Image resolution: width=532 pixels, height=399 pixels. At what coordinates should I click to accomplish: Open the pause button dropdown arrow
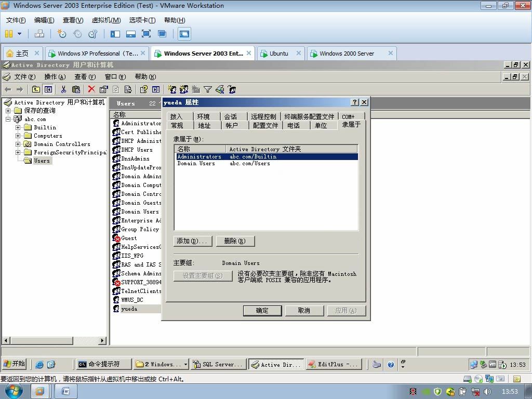(x=19, y=34)
